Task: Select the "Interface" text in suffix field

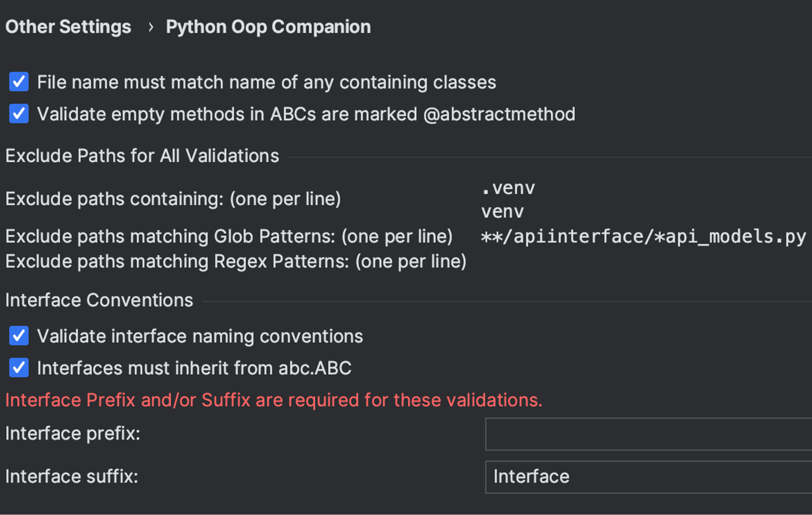Action: pos(531,476)
